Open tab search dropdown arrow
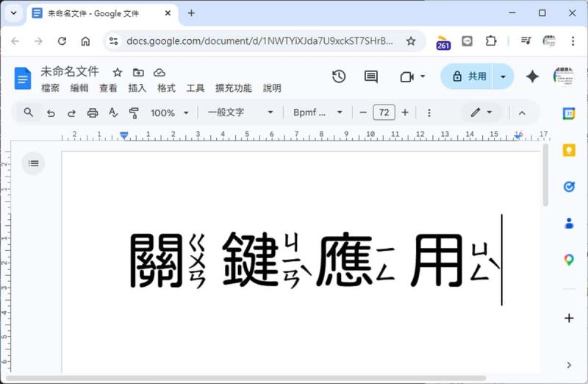Image resolution: width=588 pixels, height=384 pixels. [x=14, y=13]
